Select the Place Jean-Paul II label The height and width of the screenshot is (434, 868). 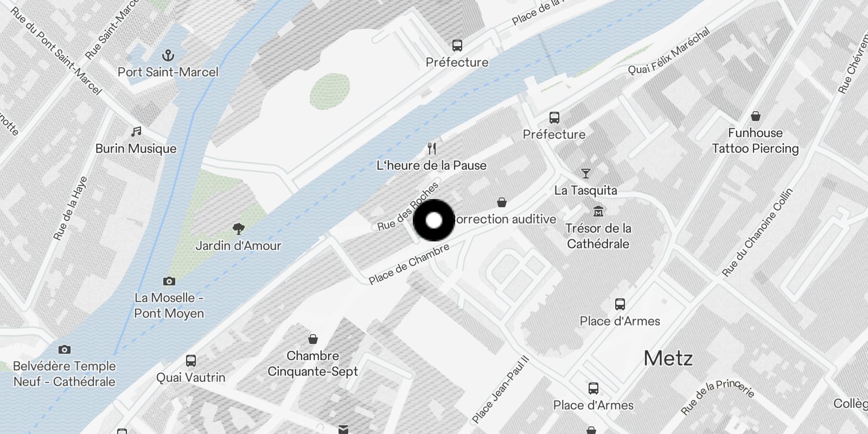(x=500, y=390)
